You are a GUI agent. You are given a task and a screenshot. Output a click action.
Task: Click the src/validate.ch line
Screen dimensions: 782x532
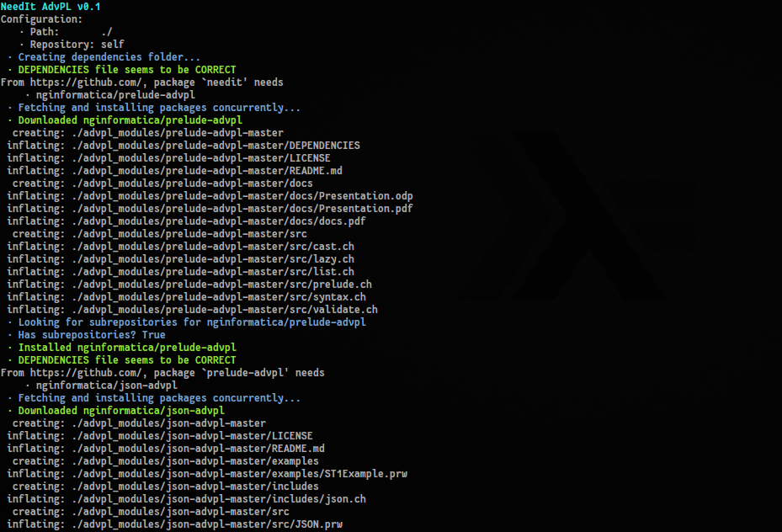[x=192, y=310]
